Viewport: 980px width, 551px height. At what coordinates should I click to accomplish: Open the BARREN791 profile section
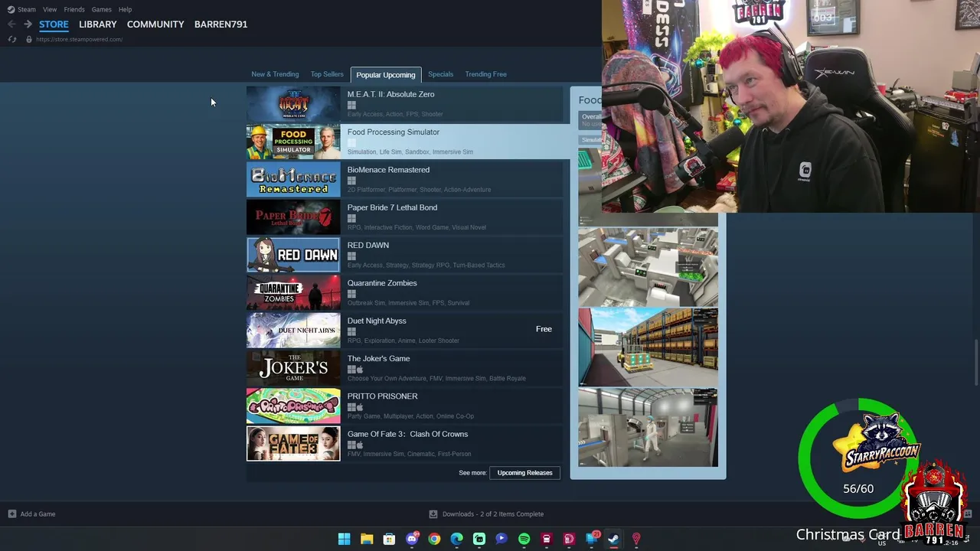[x=220, y=24]
